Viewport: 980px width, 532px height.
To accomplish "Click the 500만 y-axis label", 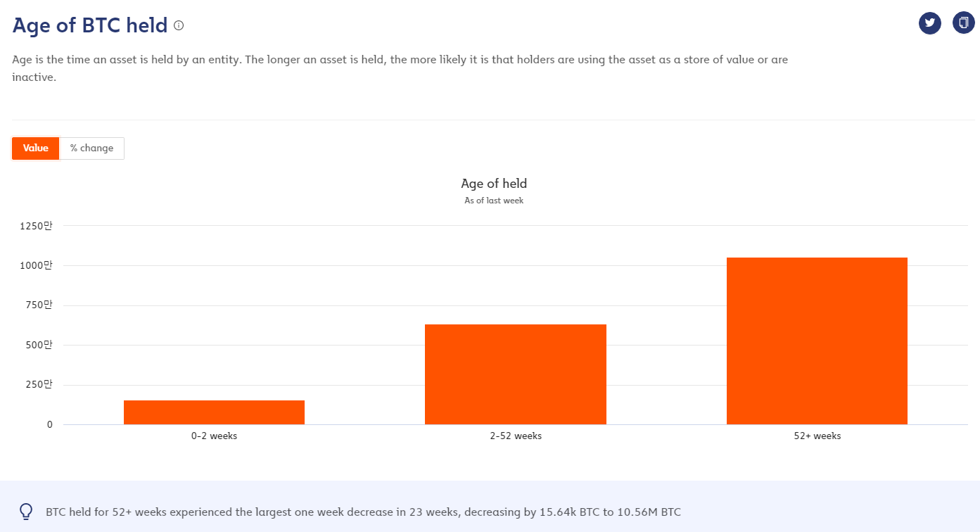I will [x=40, y=345].
